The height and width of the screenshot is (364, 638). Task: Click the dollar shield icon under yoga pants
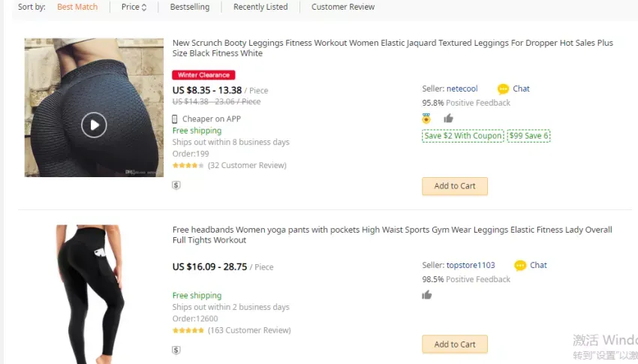[176, 350]
